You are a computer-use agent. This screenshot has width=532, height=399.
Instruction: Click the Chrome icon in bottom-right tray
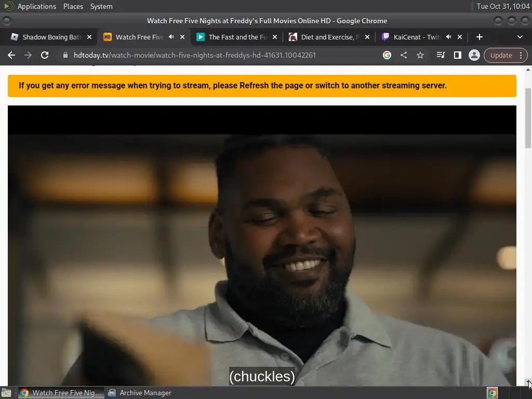[492, 393]
